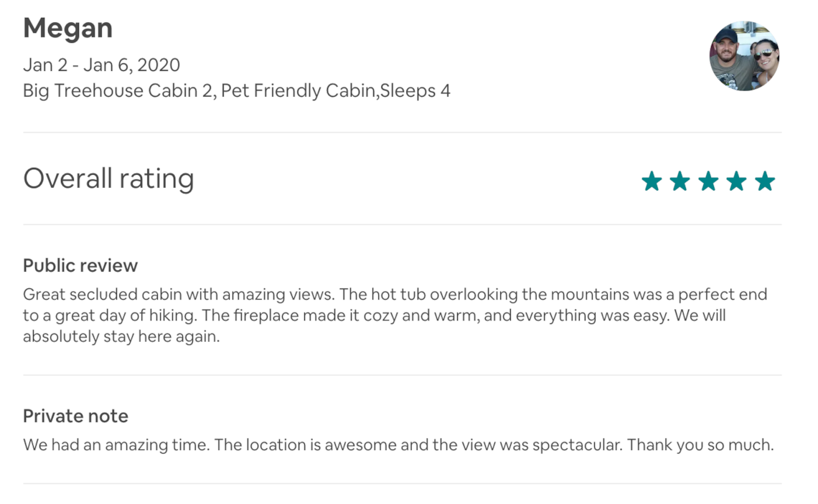
Task: Click the Public review heading
Action: tap(80, 265)
